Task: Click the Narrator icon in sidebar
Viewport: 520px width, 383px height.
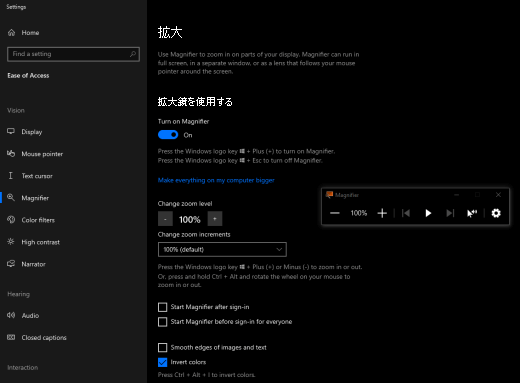Action: pos(11,264)
